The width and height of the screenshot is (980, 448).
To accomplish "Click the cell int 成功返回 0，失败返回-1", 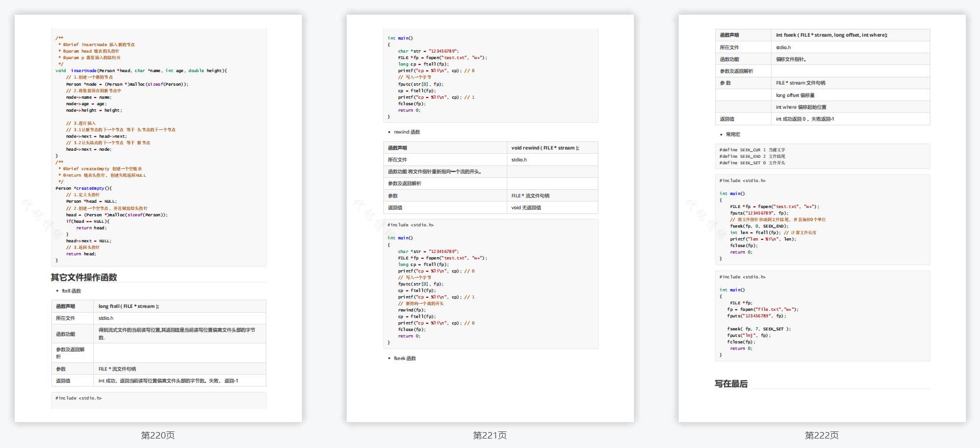I will (x=851, y=119).
